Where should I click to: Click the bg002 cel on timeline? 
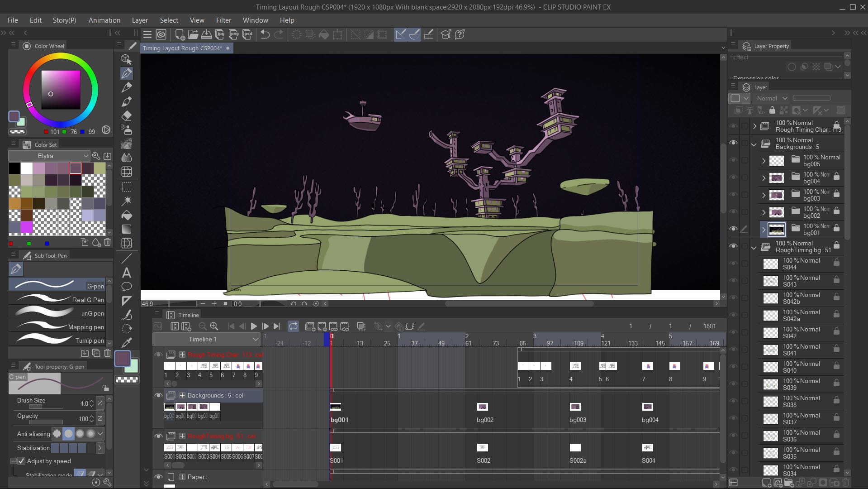pyautogui.click(x=483, y=407)
